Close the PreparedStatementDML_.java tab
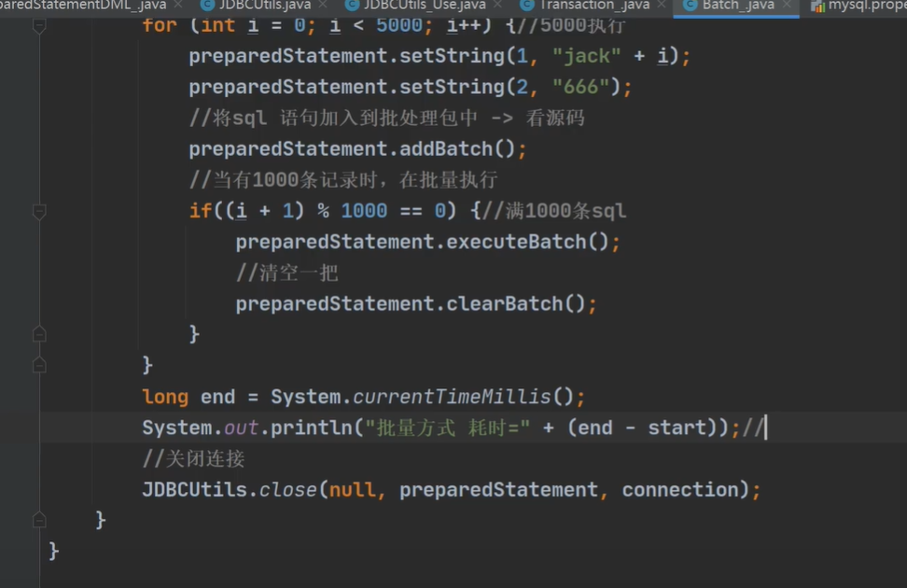This screenshot has width=907, height=588. (x=179, y=5)
